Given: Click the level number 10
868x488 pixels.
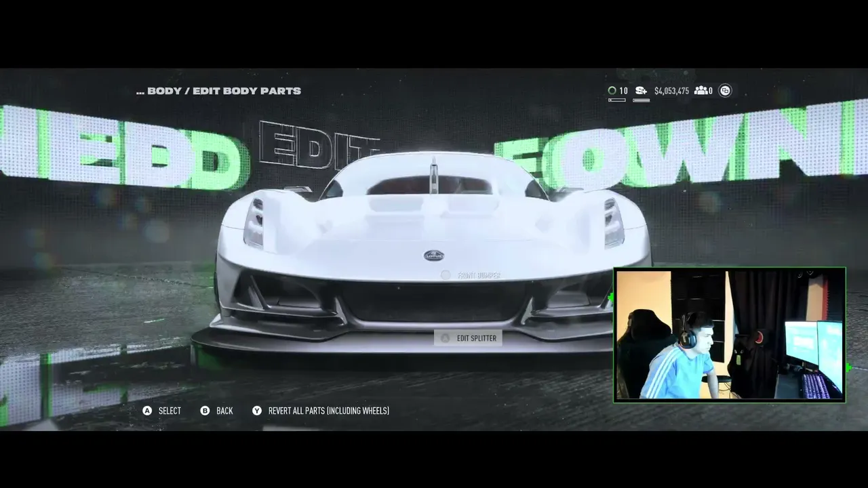Looking at the screenshot, I should point(623,91).
